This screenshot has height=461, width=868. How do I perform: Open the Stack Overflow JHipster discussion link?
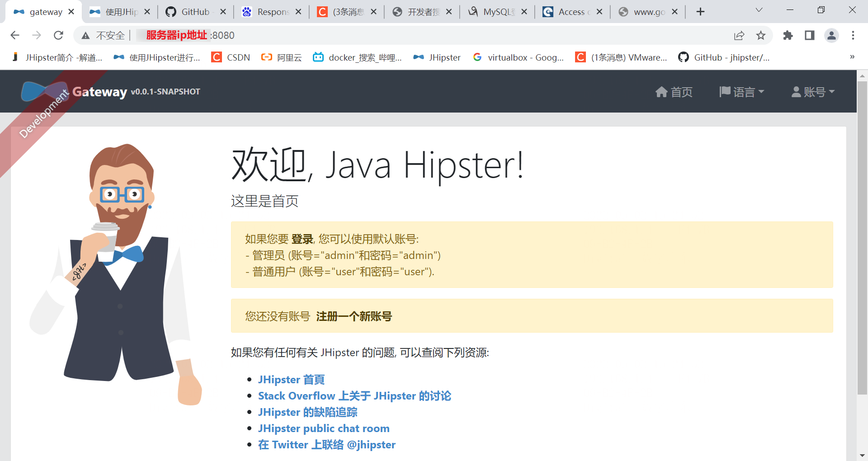[x=354, y=396]
